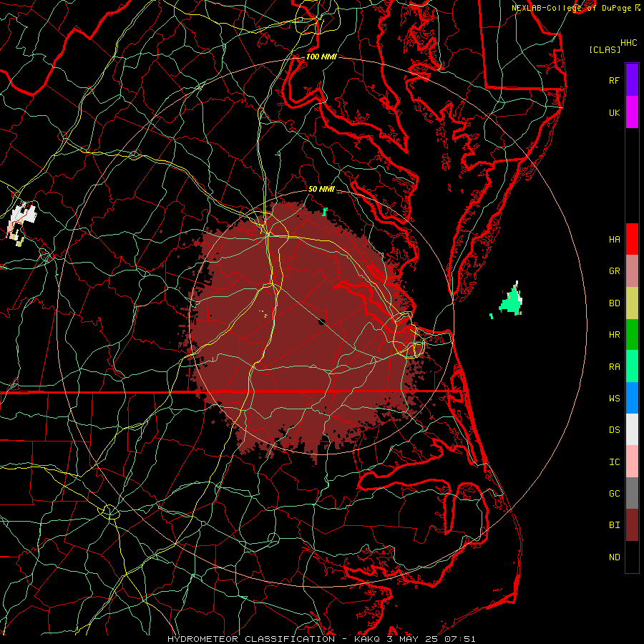Click the 'IC' legend label

click(x=614, y=462)
